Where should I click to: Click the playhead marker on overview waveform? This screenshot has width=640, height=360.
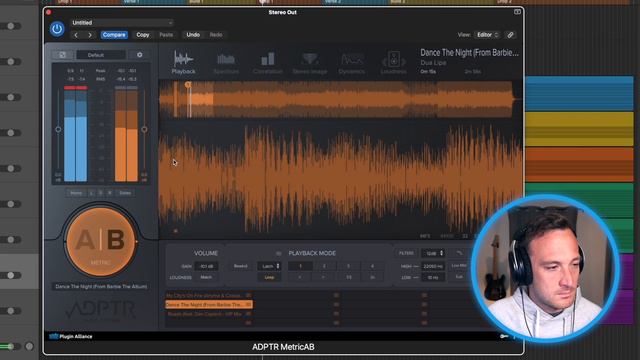click(x=188, y=85)
